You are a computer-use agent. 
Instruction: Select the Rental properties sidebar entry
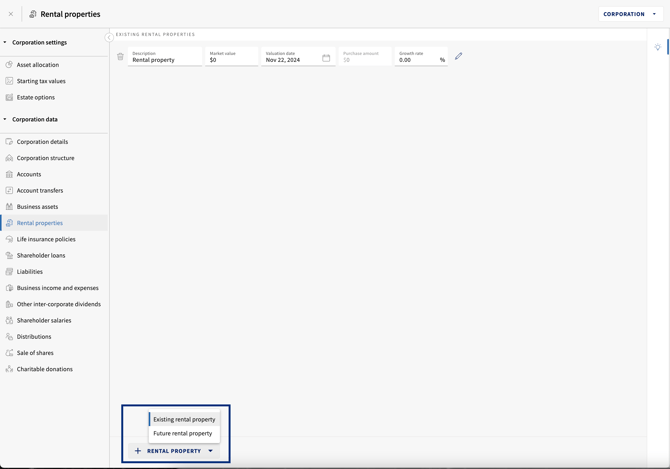point(54,223)
